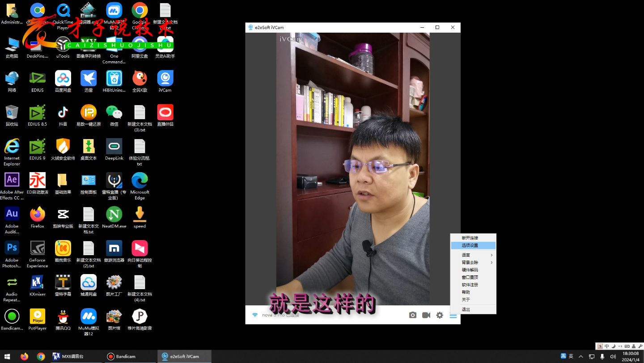Start video recording in iVCam

pos(426,315)
